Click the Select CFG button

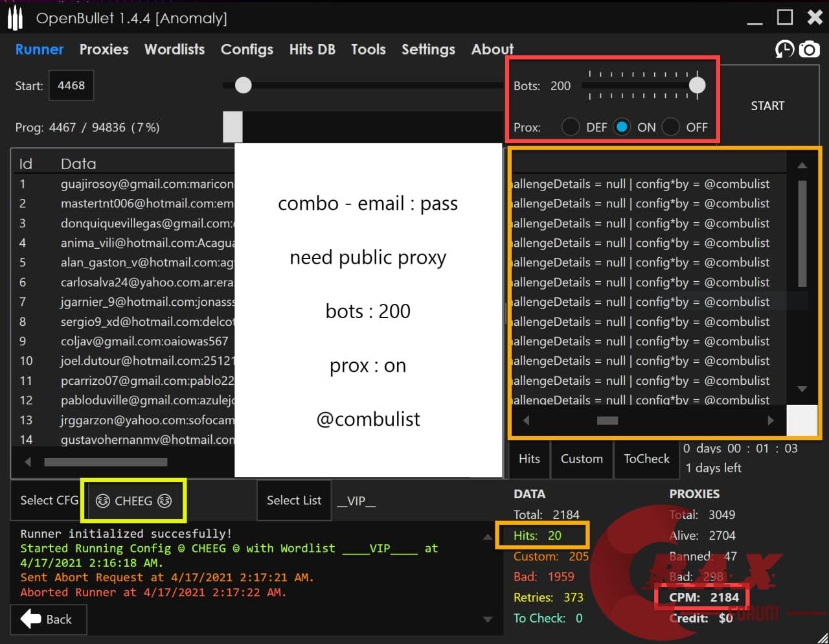click(x=49, y=500)
